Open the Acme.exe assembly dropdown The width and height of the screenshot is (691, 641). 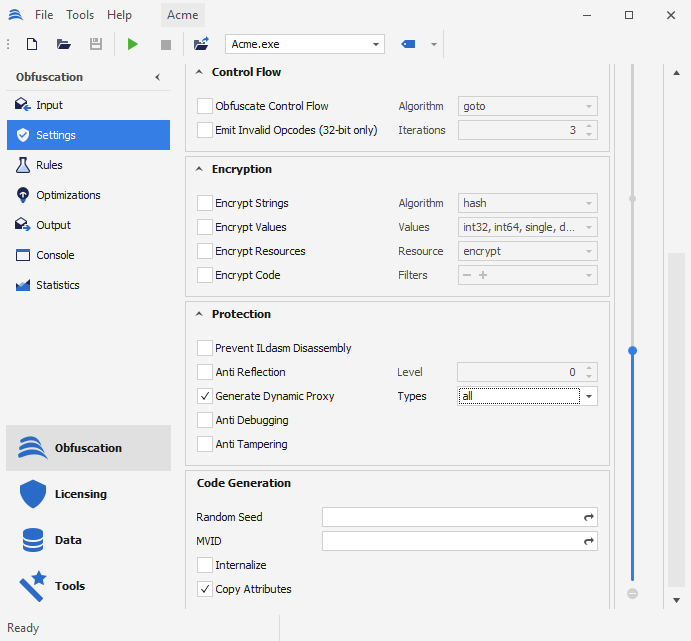[376, 44]
